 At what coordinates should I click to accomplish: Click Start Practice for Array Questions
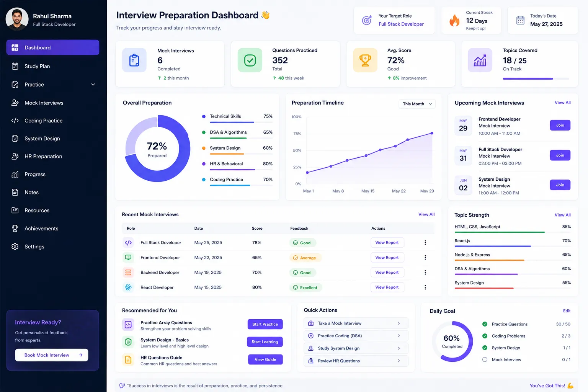265,324
